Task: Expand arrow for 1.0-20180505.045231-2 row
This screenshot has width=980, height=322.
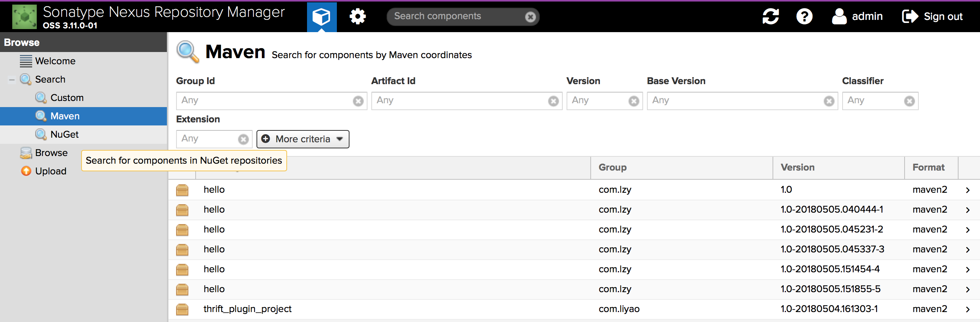Action: coord(968,230)
